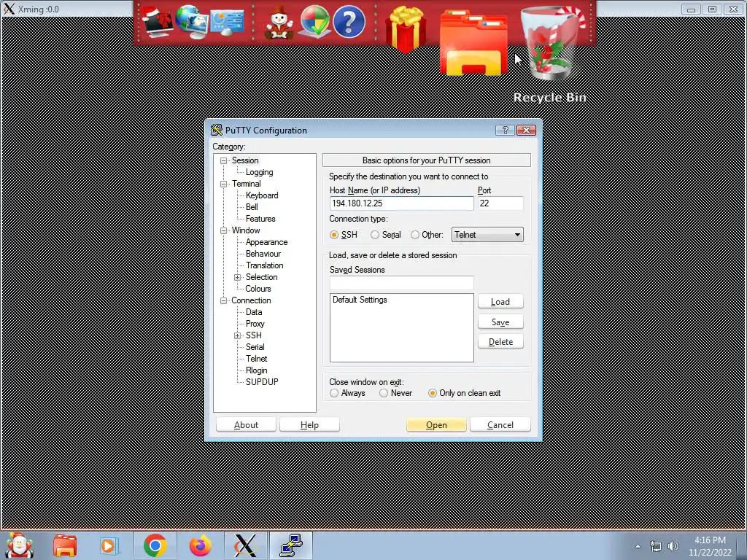This screenshot has width=747, height=560.
Task: Click the Saved Sessions name field
Action: [x=402, y=283]
